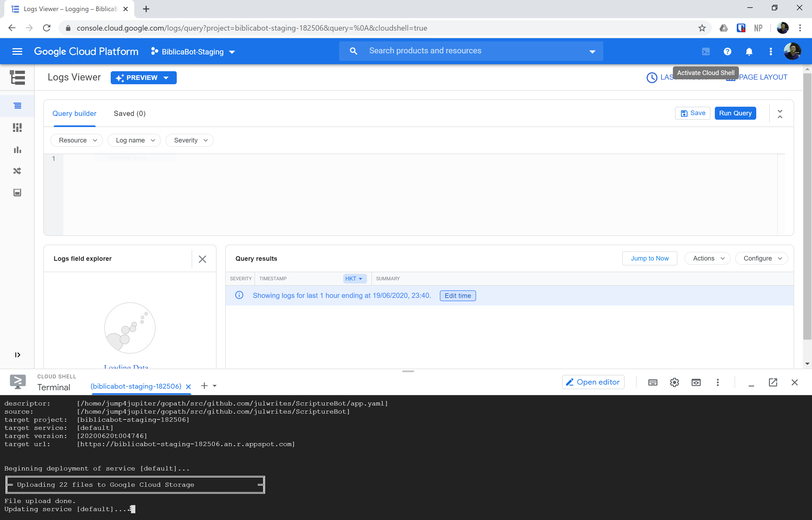
Task: Open the main navigation hamburger menu
Action: point(17,52)
